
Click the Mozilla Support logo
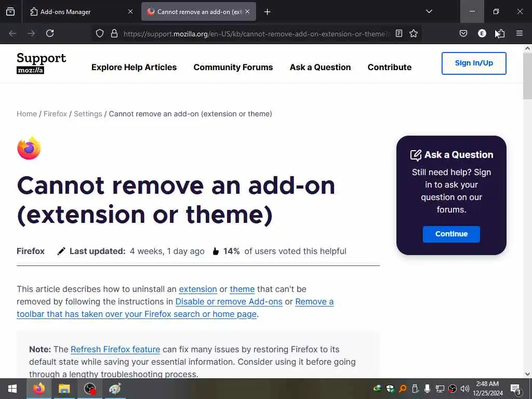42,63
